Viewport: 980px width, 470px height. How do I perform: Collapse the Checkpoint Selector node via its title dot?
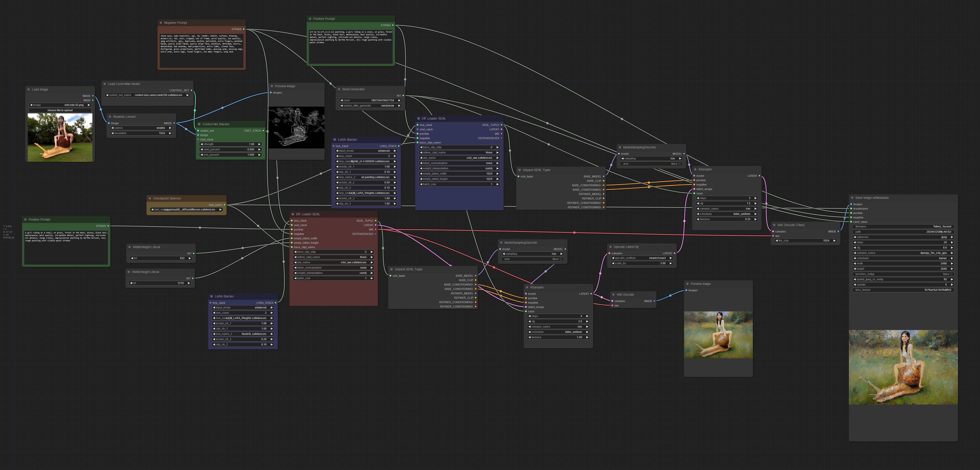150,199
